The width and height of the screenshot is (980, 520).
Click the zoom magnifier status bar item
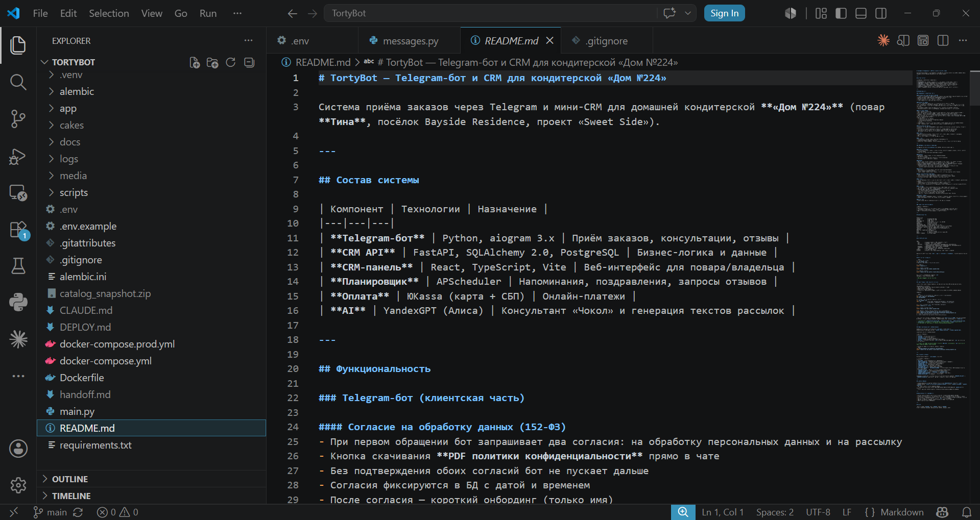(683, 512)
